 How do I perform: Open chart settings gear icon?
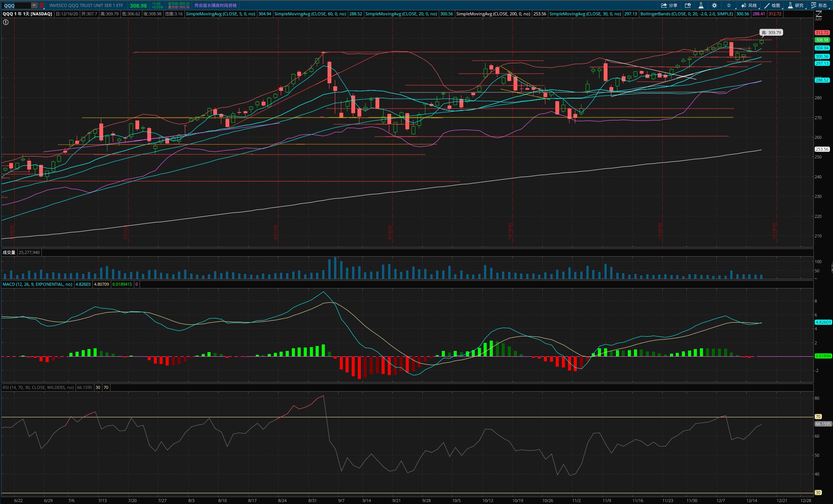[714, 5]
